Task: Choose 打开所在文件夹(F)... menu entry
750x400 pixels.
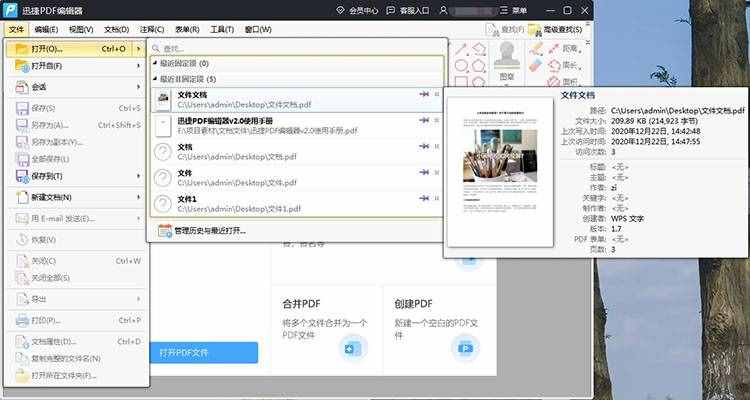Action: (76, 376)
